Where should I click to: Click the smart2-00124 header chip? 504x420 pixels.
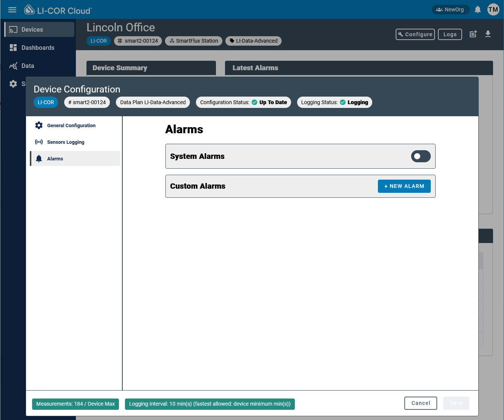pyautogui.click(x=138, y=41)
